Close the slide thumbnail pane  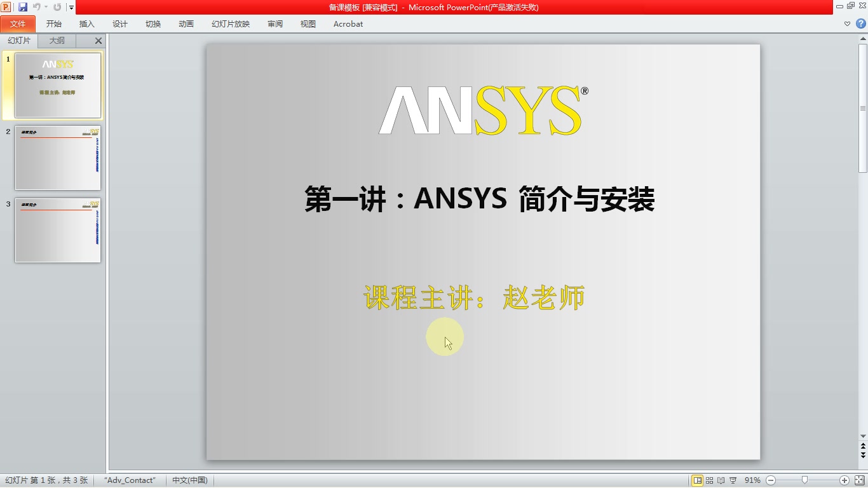pyautogui.click(x=98, y=41)
